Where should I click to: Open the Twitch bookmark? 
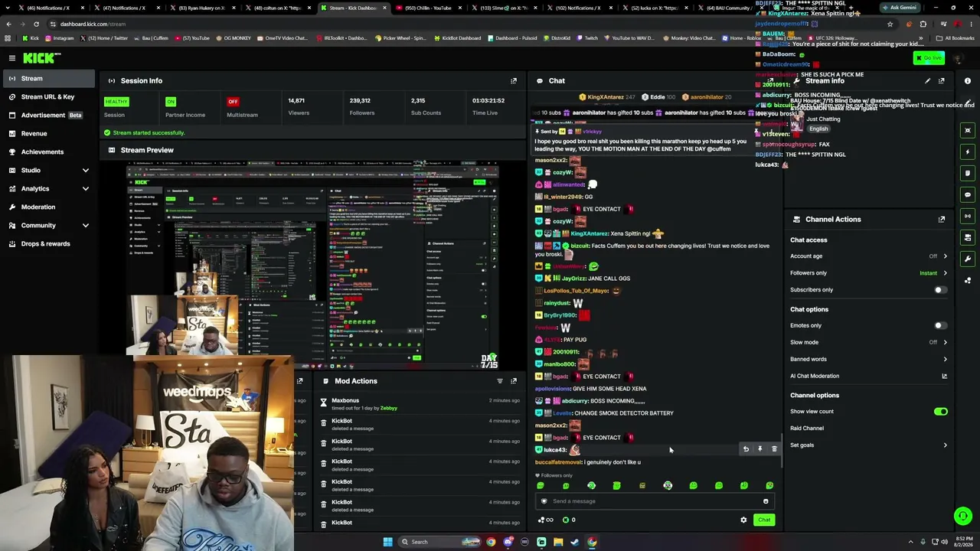pyautogui.click(x=588, y=38)
